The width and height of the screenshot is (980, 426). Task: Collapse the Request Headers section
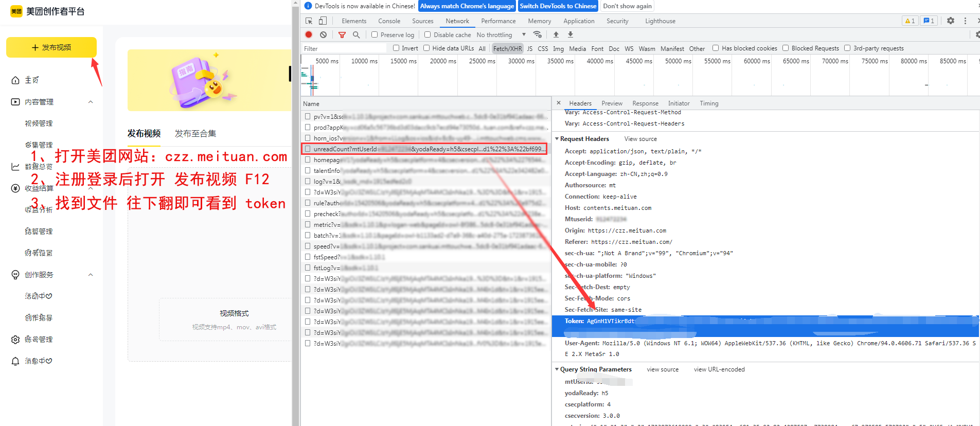tap(557, 139)
